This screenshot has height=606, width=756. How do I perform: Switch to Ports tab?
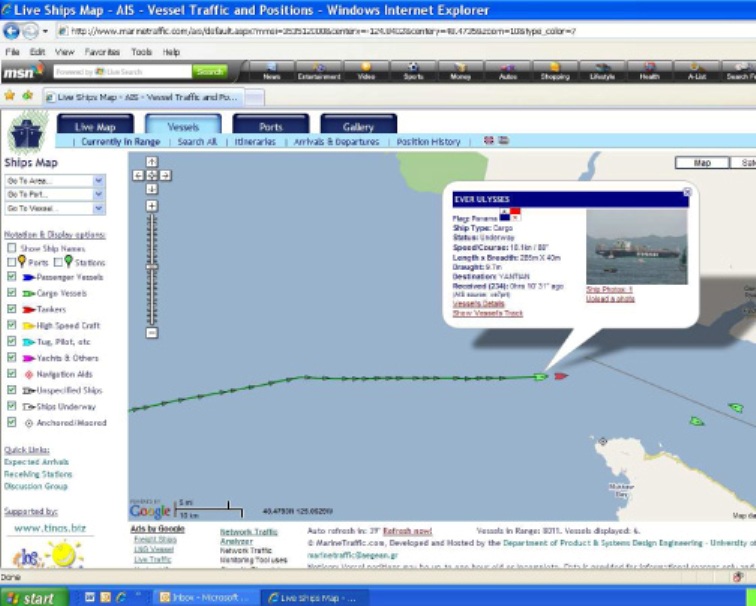pos(270,124)
